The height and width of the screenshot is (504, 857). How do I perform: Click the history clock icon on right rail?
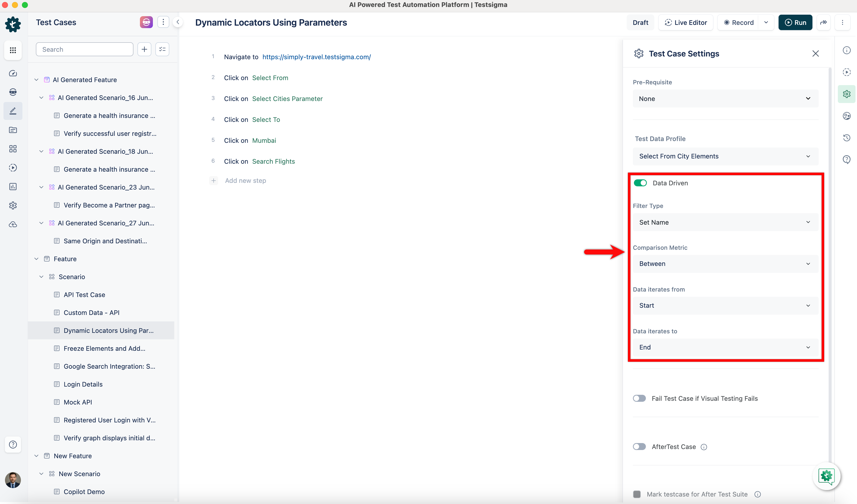pyautogui.click(x=847, y=138)
